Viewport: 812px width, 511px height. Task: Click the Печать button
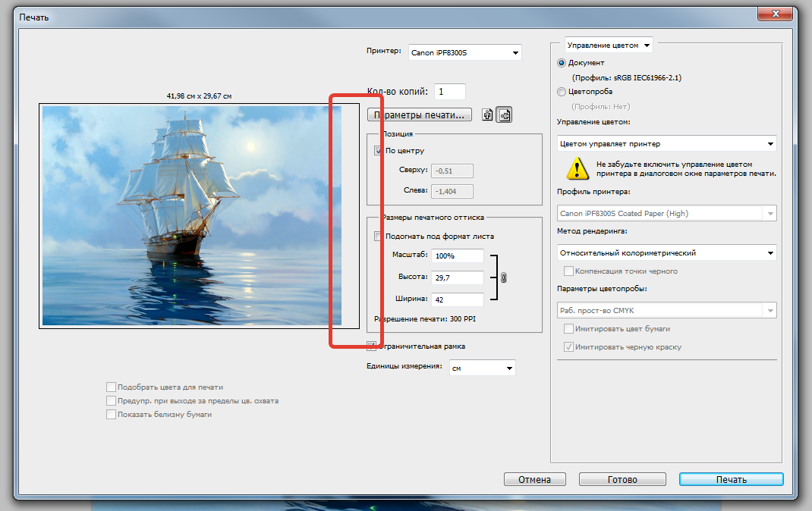pyautogui.click(x=732, y=479)
